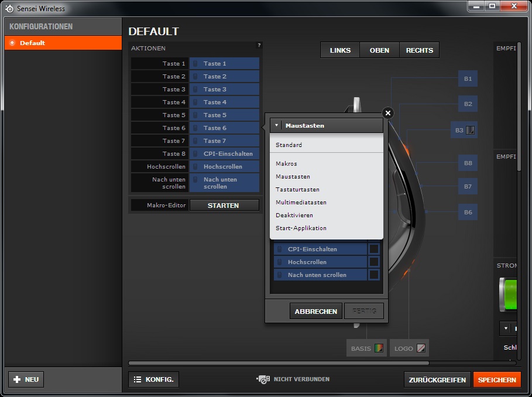
Task: Click the B1 label on mouse diagram
Action: click(468, 79)
